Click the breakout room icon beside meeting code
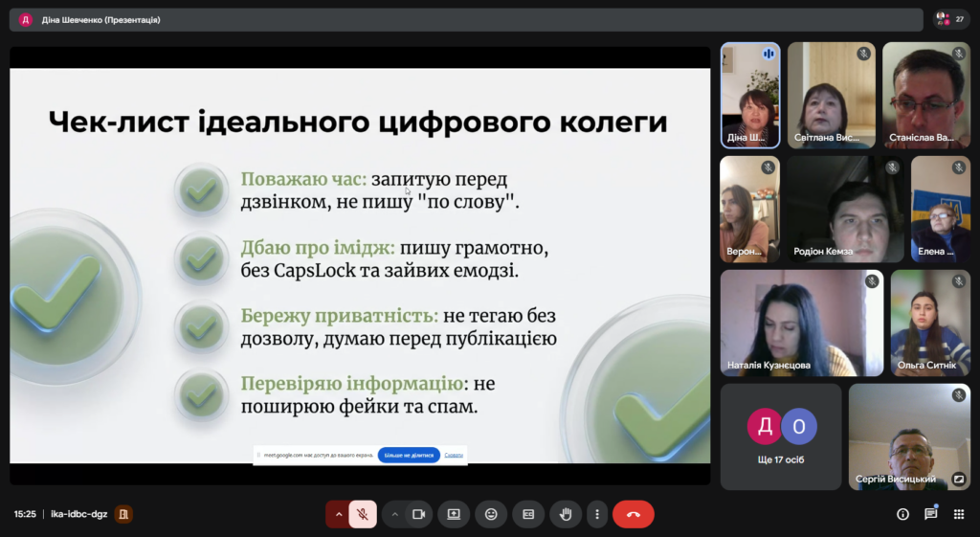980x537 pixels. [122, 514]
